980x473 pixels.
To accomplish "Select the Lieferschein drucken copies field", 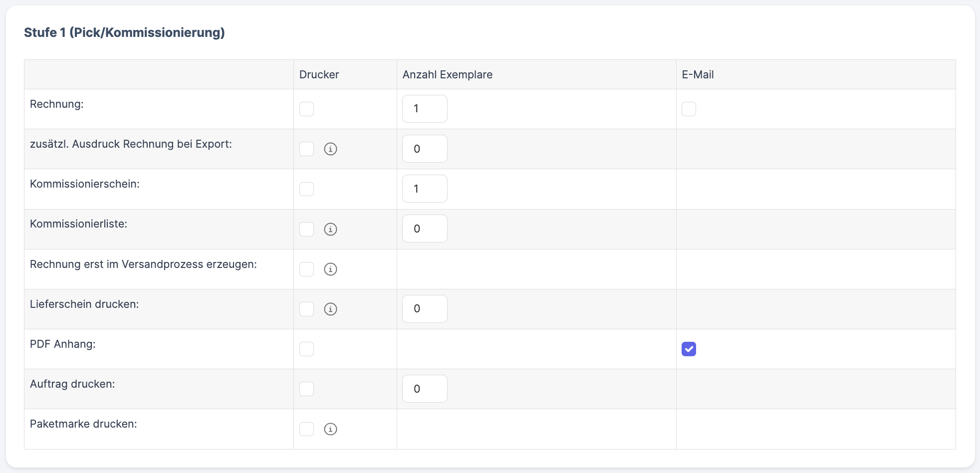I will 425,309.
